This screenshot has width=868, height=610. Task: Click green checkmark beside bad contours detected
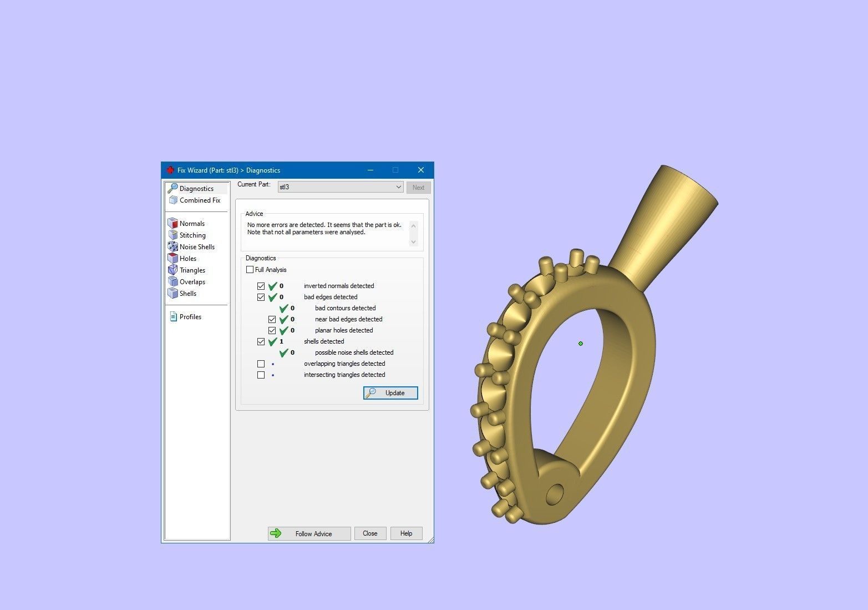tap(283, 308)
